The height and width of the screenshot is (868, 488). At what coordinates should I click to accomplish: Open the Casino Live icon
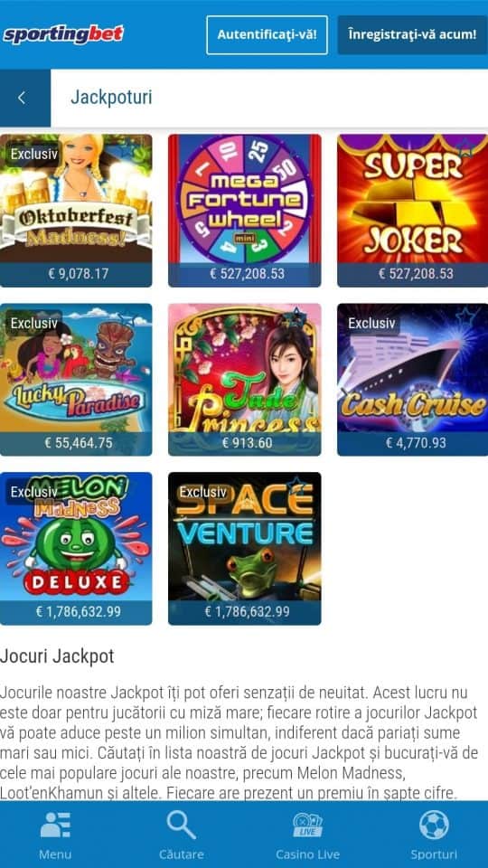tap(307, 826)
